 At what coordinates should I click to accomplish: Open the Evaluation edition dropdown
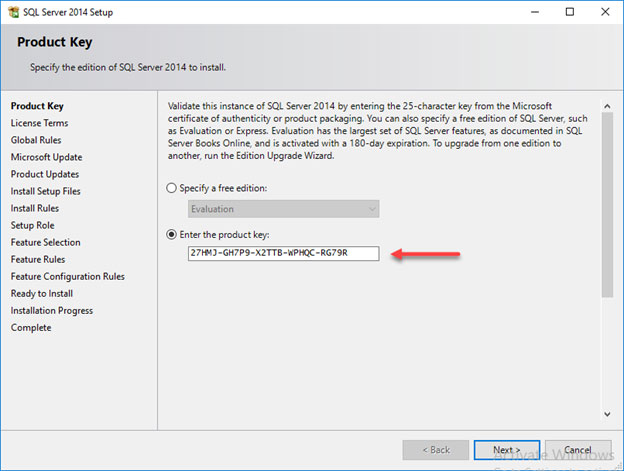pyautogui.click(x=283, y=209)
